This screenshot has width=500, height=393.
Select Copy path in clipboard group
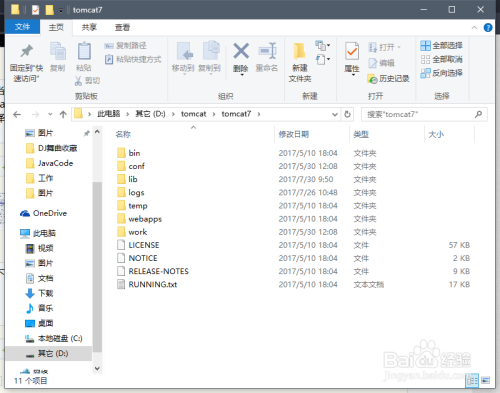125,46
